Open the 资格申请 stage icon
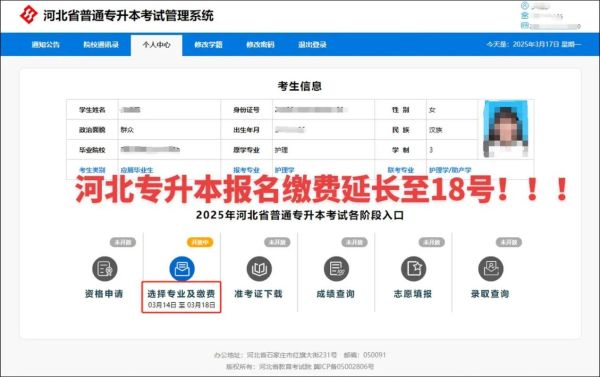600x377 pixels. pyautogui.click(x=104, y=269)
